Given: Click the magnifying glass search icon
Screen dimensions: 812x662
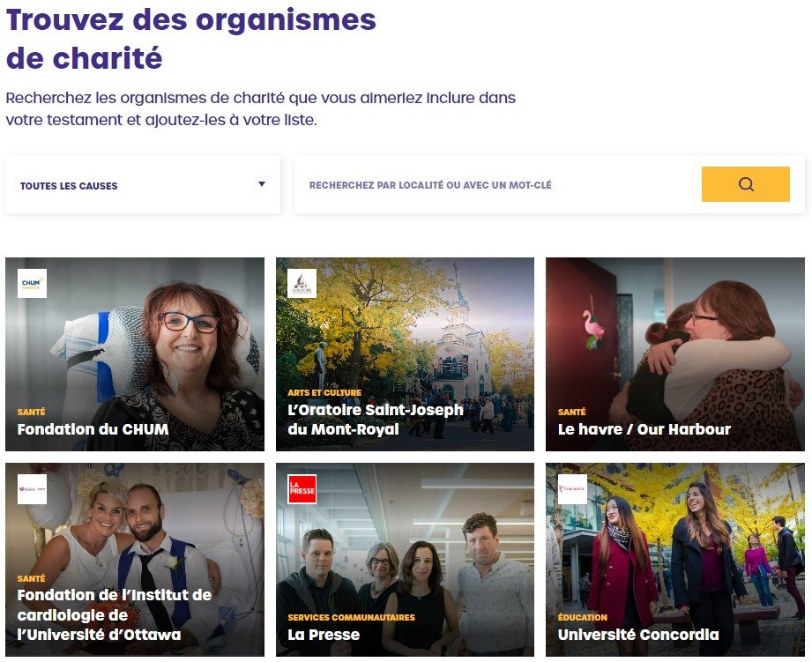Looking at the screenshot, I should point(745,184).
